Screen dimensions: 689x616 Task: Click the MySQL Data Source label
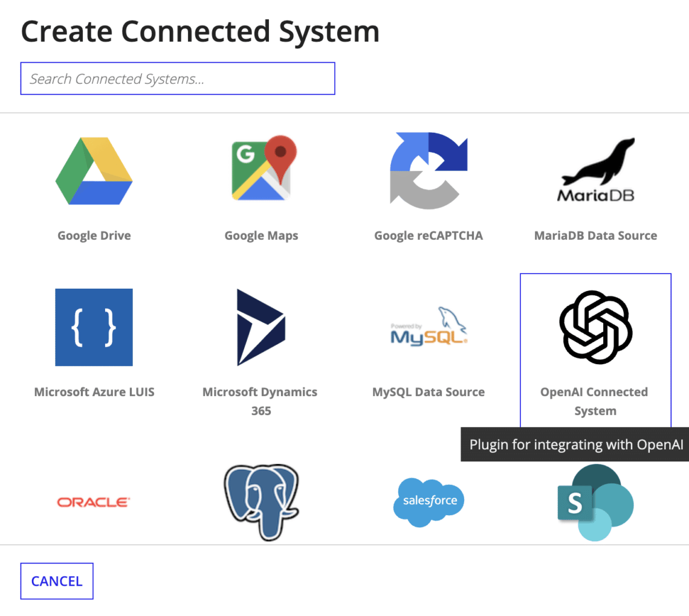429,391
